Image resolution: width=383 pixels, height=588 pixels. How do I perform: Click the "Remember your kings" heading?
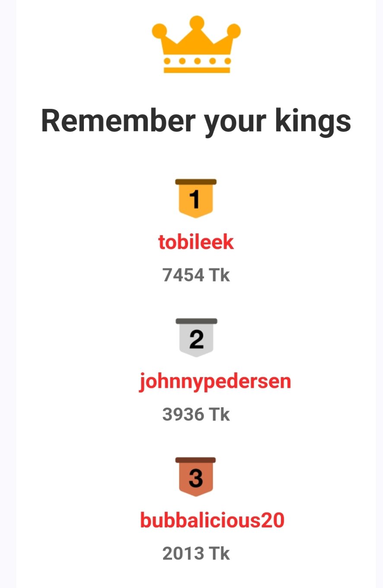[196, 121]
